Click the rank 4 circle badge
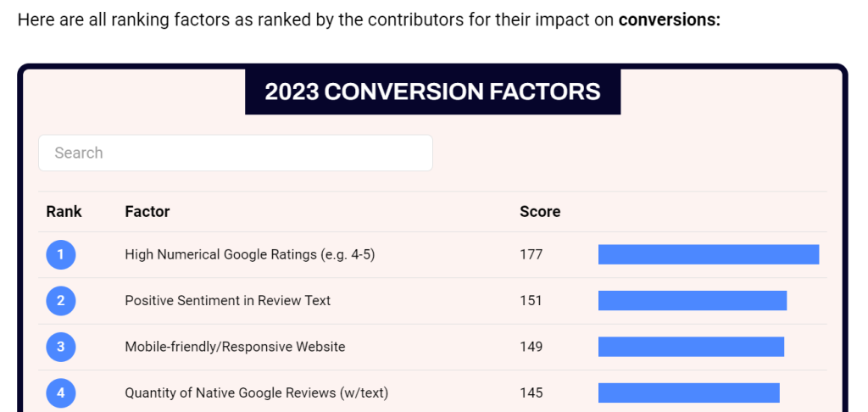868x412 pixels. tap(61, 393)
